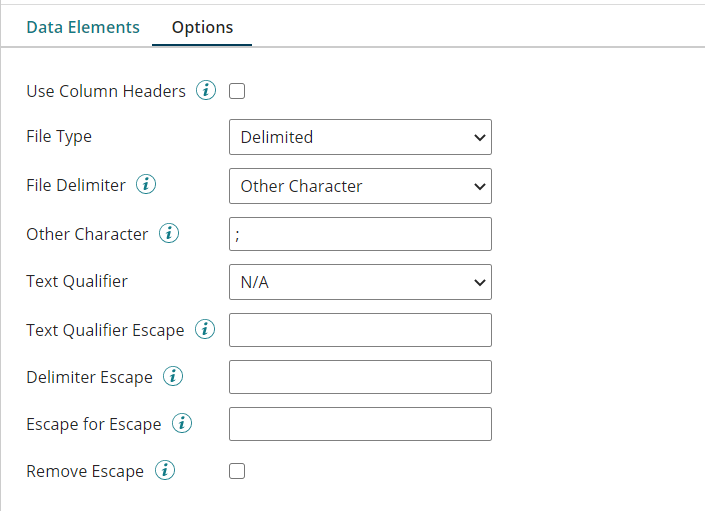705x511 pixels.
Task: Open the Other Character info tooltip icon
Action: click(168, 234)
